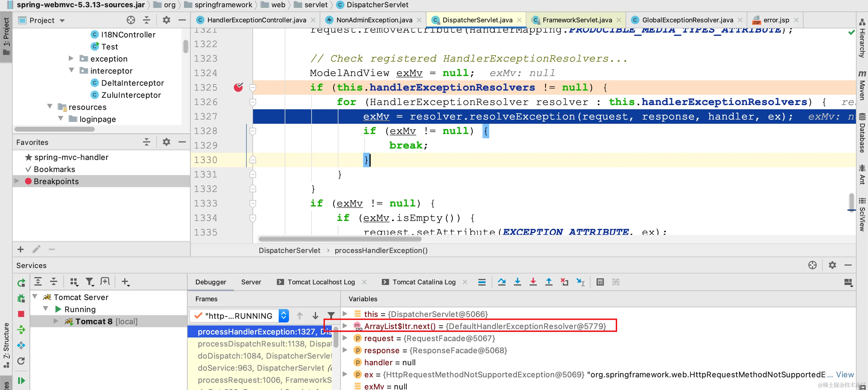Image resolution: width=868 pixels, height=390 pixels.
Task: Click the Step Into debugger icon
Action: (x=517, y=282)
